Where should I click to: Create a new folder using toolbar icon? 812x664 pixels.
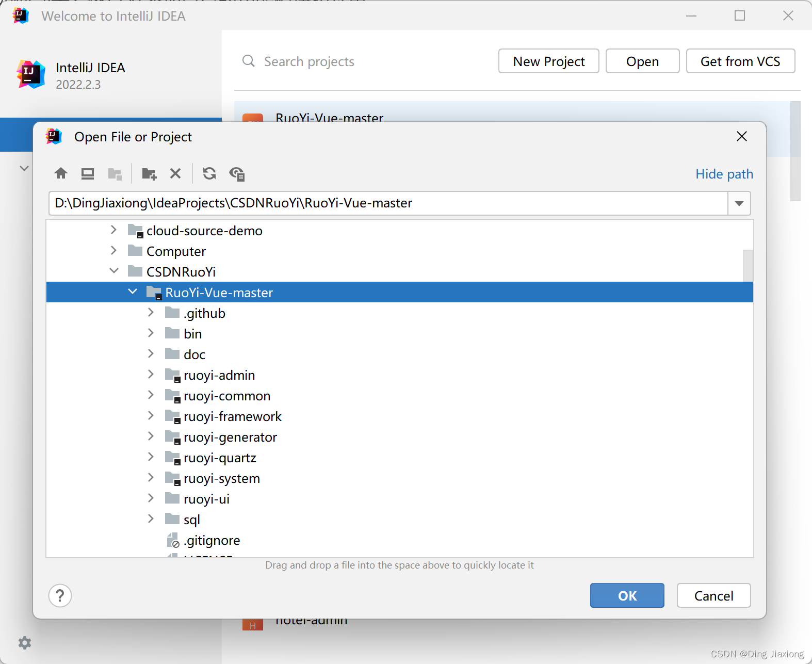[149, 173]
